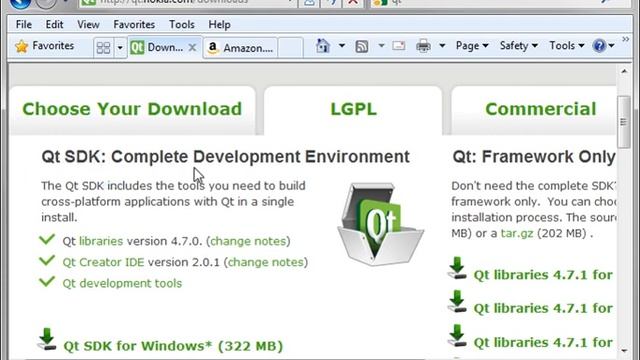Print the page with printer icon

tap(423, 46)
